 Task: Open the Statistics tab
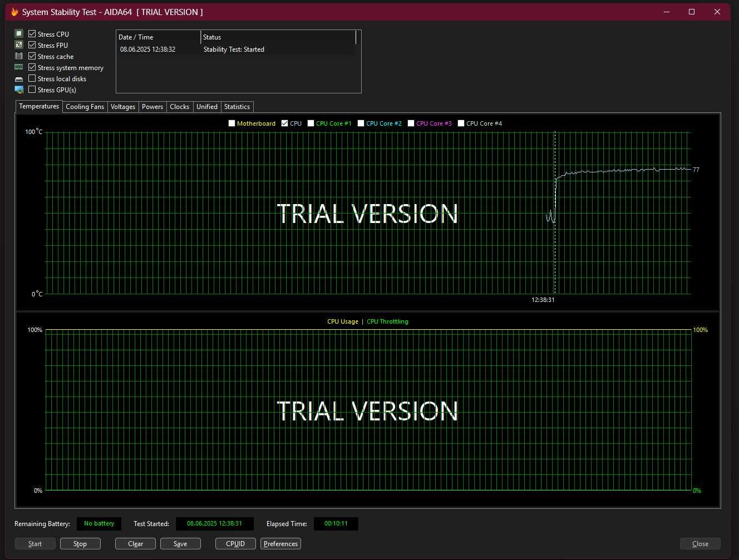click(237, 107)
